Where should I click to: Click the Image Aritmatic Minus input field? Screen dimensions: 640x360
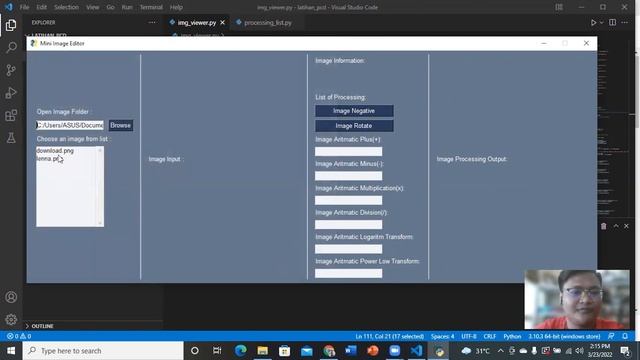[x=349, y=176]
